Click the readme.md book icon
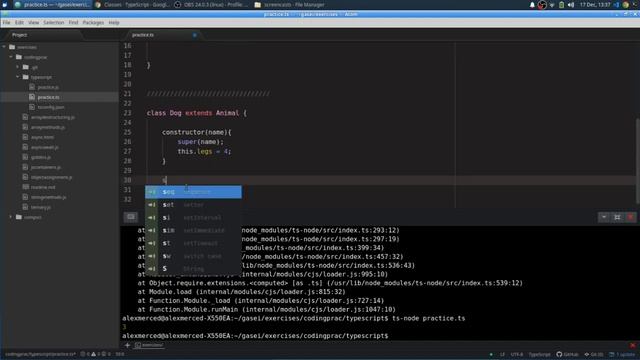Screen dimensions: 640x360 coord(25,187)
